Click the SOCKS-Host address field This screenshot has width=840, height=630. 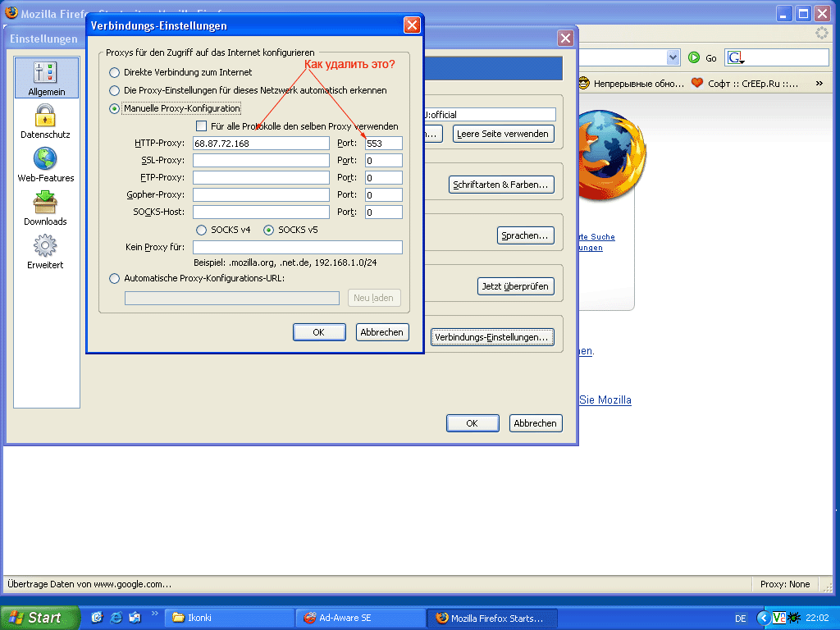point(261,212)
